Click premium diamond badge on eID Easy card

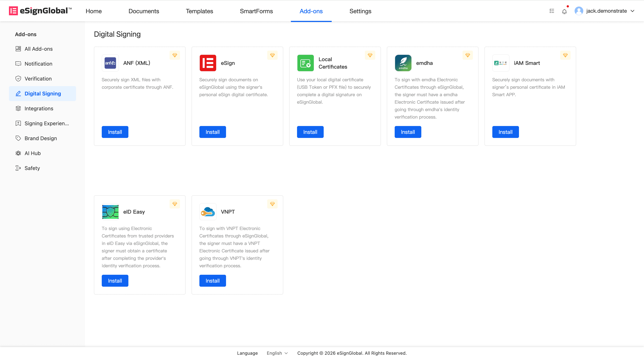tap(175, 204)
